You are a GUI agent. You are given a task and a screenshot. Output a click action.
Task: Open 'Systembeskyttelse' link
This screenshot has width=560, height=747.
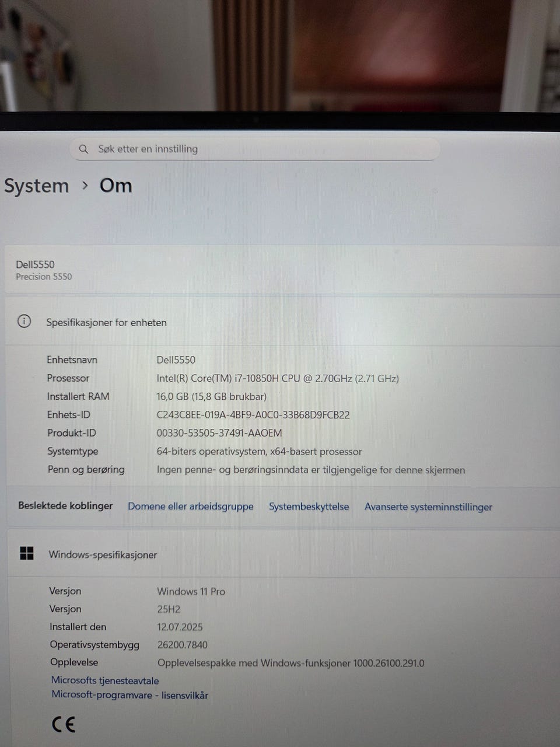click(x=309, y=507)
